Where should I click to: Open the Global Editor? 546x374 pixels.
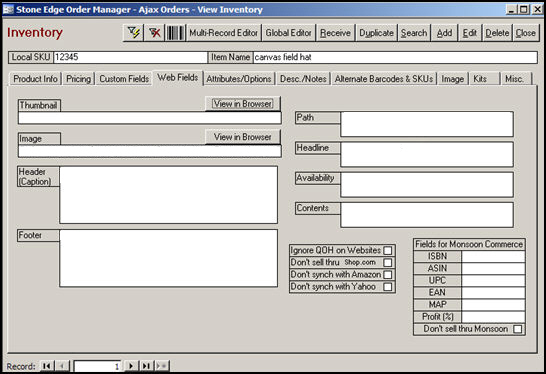click(x=288, y=33)
